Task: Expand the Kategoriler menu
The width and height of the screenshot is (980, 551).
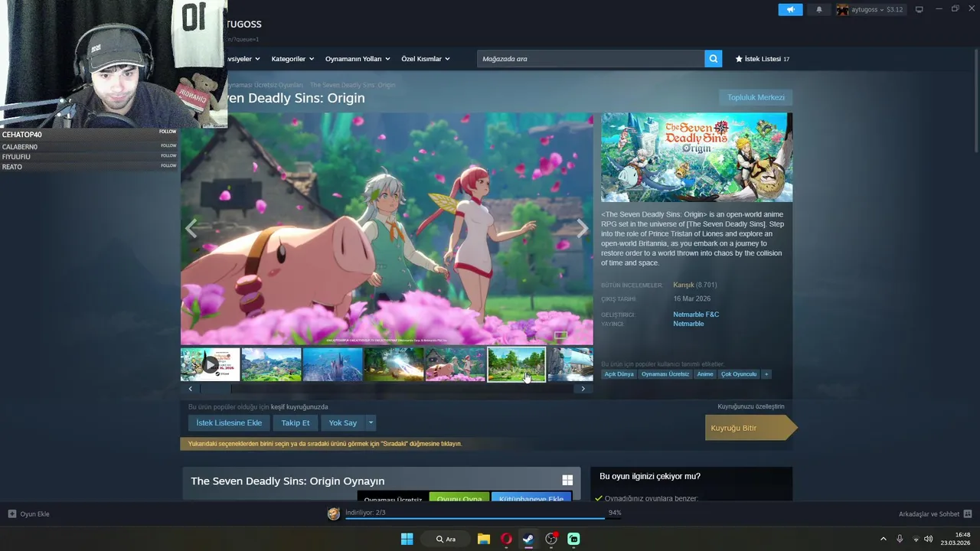Action: coord(292,59)
